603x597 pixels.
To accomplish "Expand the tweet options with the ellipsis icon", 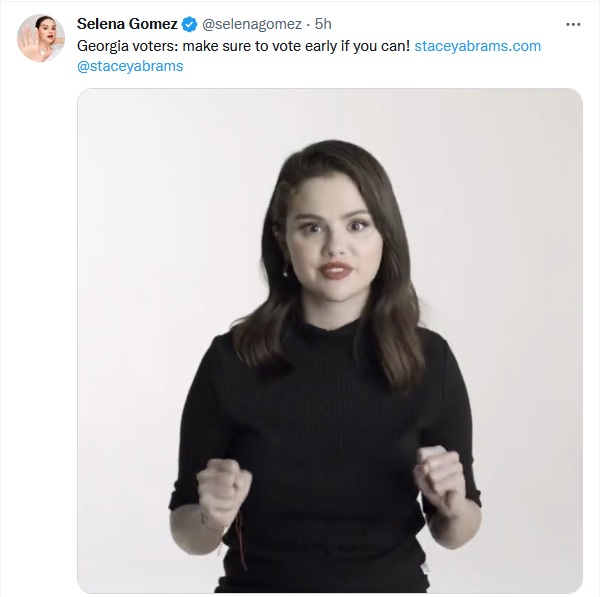I will click(x=573, y=24).
